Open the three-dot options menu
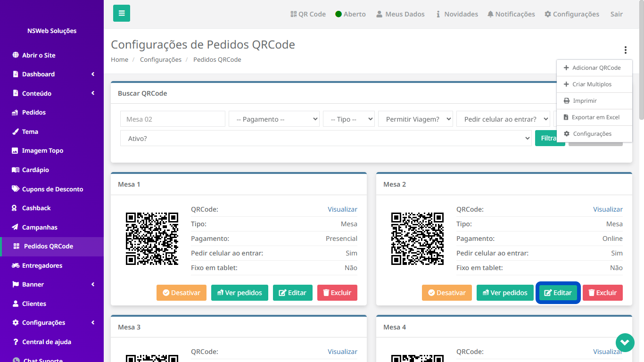 coord(626,50)
